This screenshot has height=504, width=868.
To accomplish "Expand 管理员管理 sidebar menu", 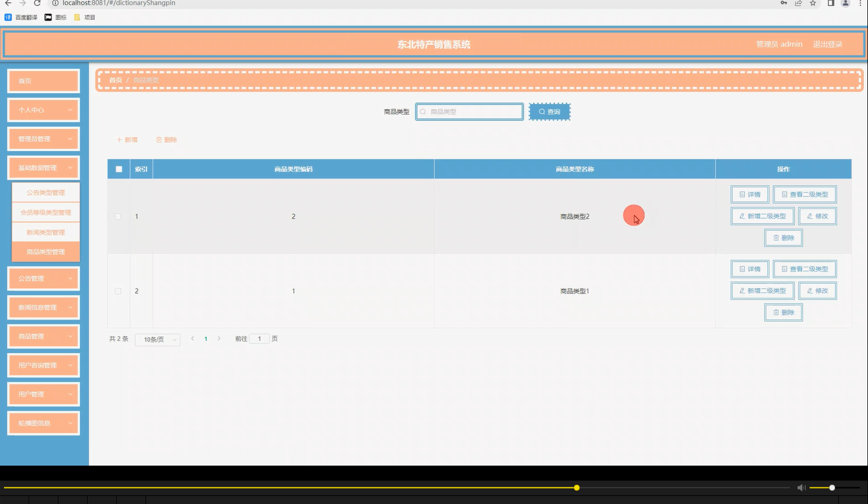I will 43,139.
